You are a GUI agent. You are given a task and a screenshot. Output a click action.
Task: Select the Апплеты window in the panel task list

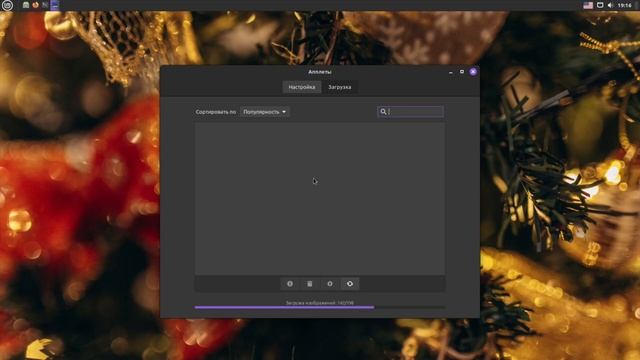[55, 5]
